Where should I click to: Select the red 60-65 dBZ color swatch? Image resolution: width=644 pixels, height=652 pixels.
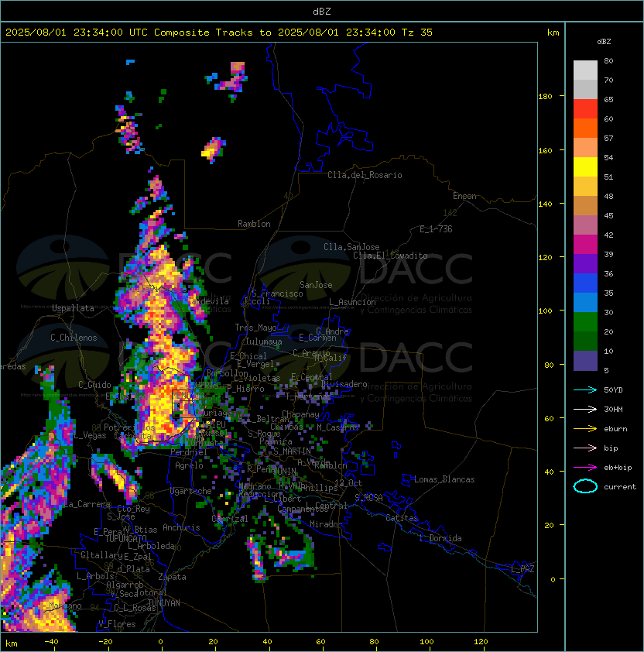[585, 109]
